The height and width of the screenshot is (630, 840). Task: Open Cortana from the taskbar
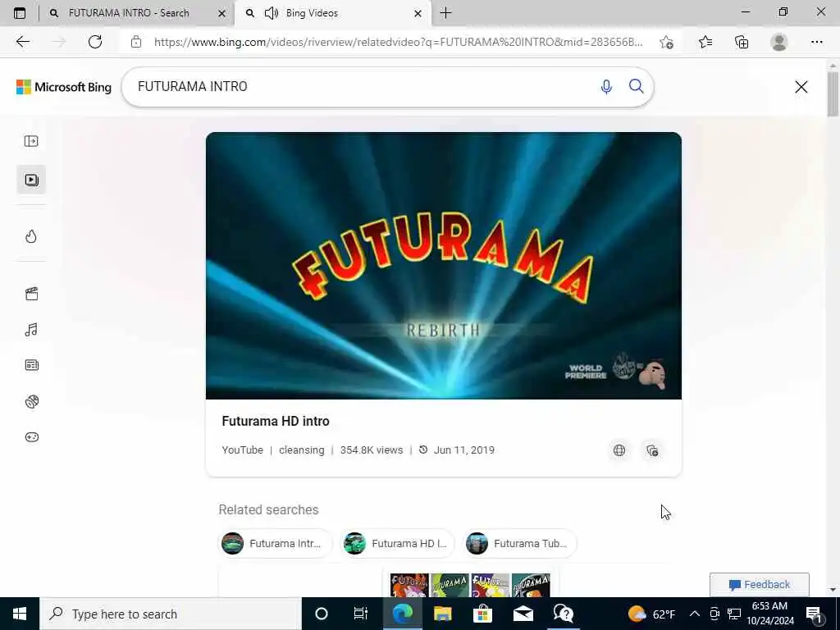click(322, 614)
